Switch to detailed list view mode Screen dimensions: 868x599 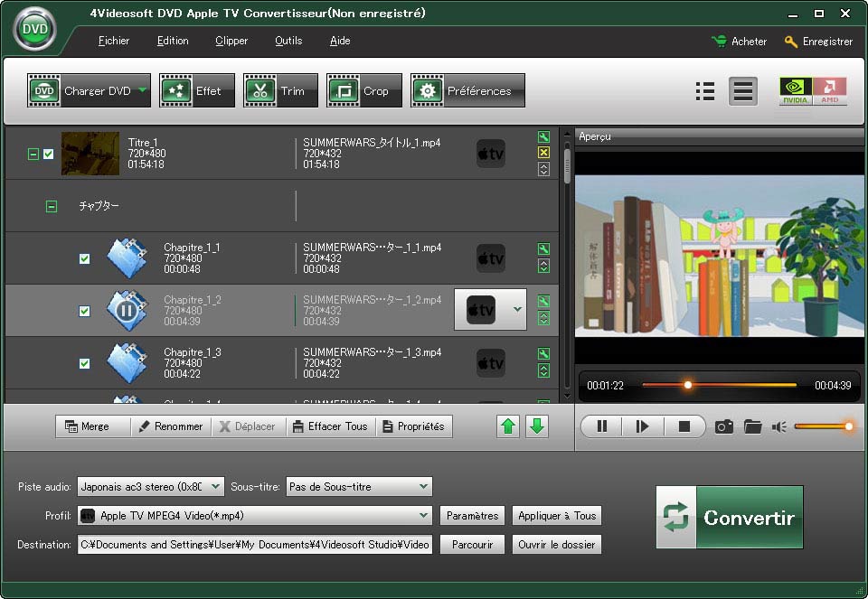[x=705, y=91]
